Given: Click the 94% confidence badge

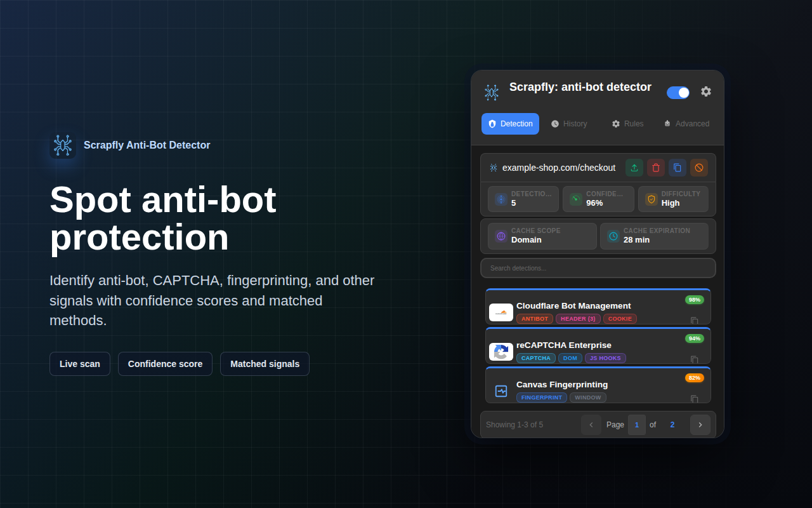Looking at the screenshot, I should [x=695, y=338].
